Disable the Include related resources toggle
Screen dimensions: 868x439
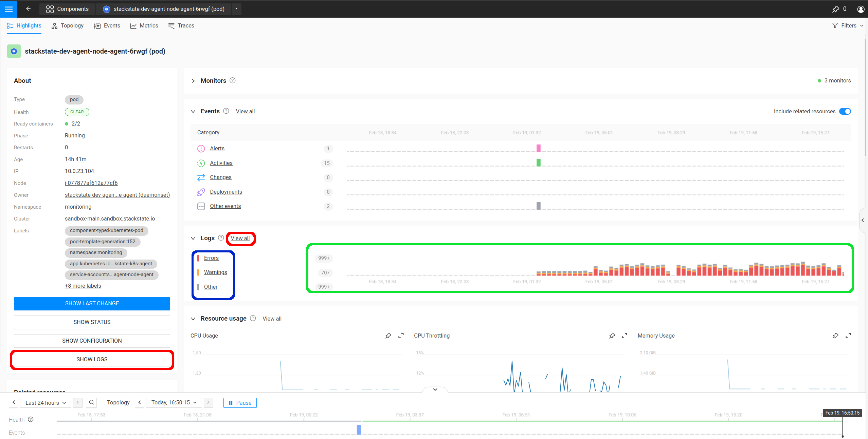click(845, 111)
